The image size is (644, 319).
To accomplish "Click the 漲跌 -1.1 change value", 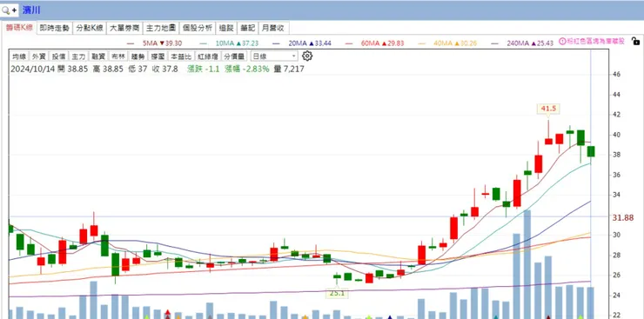I will [x=204, y=69].
